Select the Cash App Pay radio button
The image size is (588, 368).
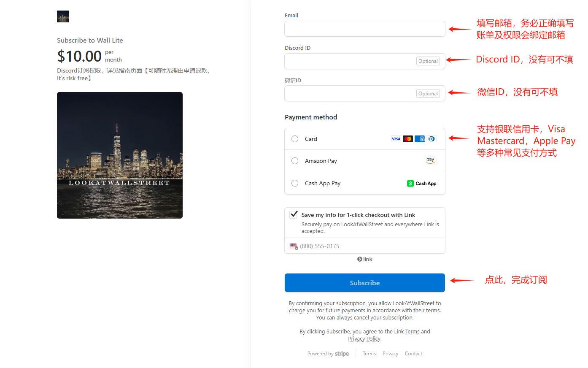coord(295,183)
